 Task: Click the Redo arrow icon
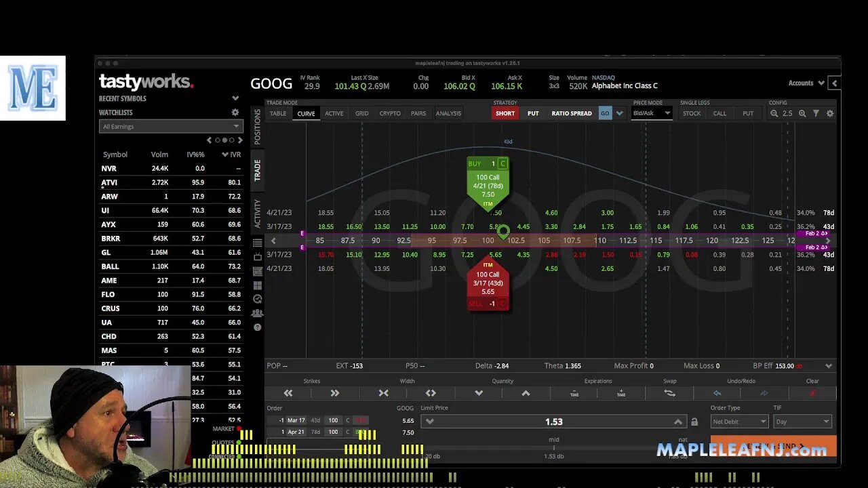point(764,393)
